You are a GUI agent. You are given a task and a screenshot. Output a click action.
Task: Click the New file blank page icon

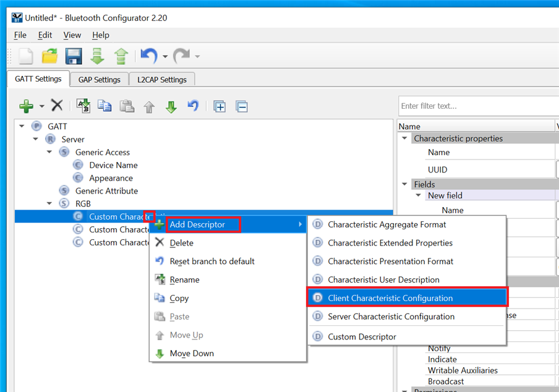[x=26, y=57]
